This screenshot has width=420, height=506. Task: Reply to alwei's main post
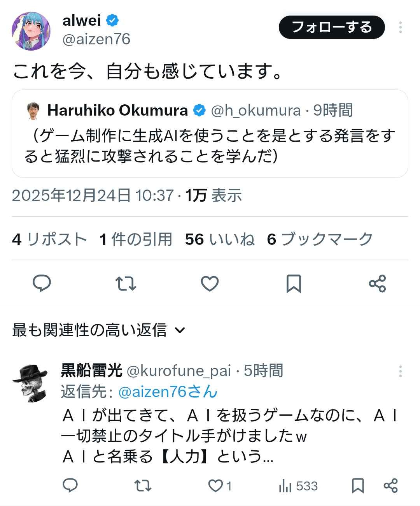pos(42,283)
